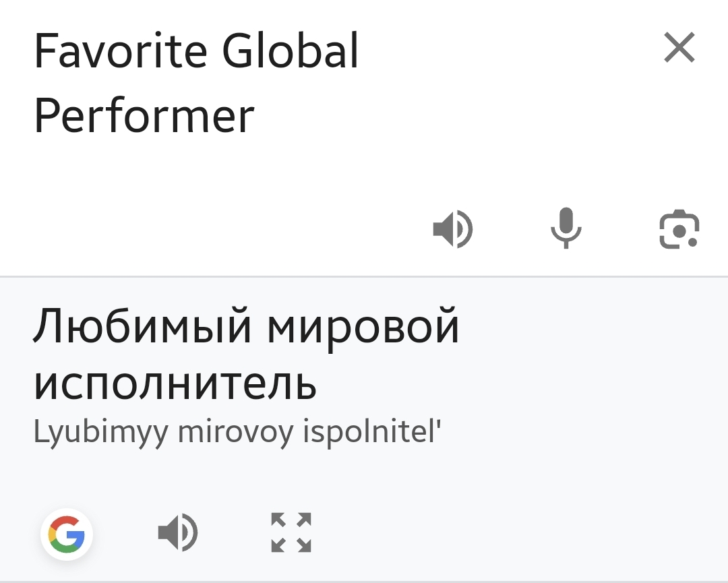Tap the full Russian translation result
728x583 pixels.
coord(245,355)
